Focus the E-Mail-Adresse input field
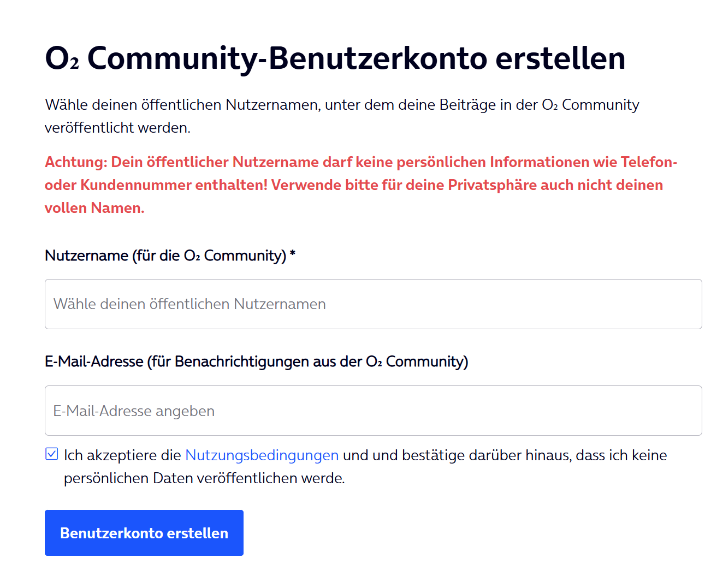This screenshot has width=711, height=588. (x=374, y=411)
